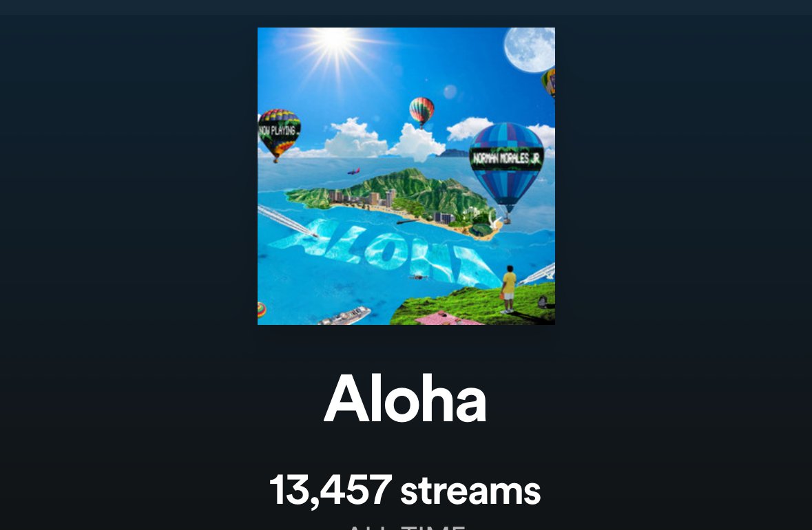The image size is (812, 530).
Task: Click the full moon on the cover
Action: (530, 49)
